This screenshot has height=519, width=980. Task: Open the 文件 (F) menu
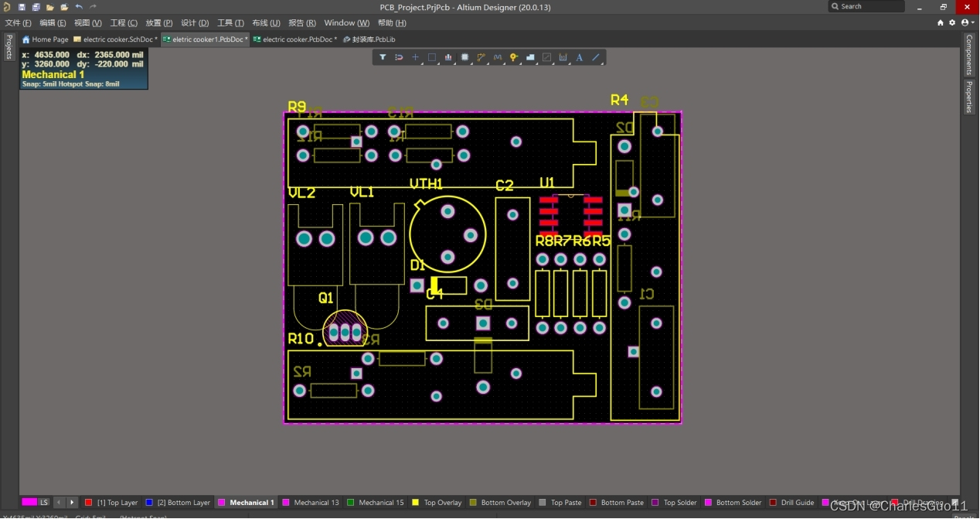18,23
